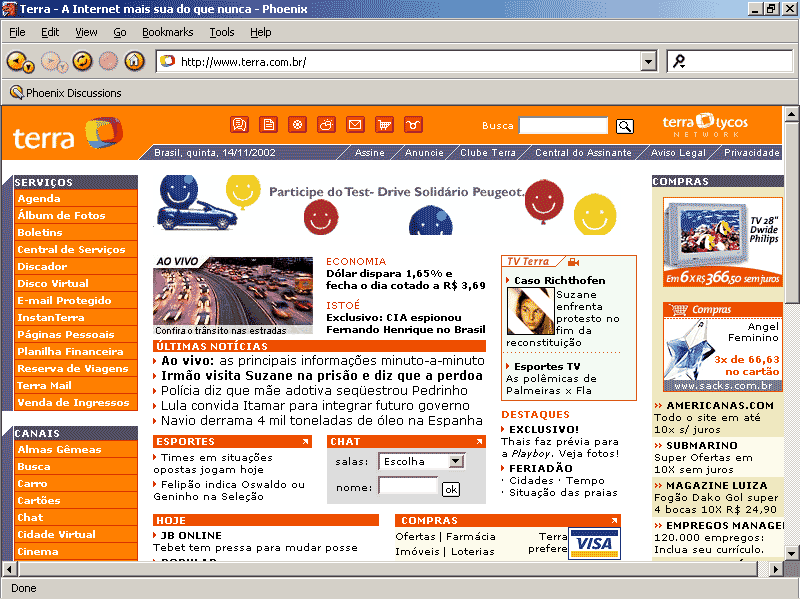The height and width of the screenshot is (600, 800).
Task: Click the shopping cart icon in Terra header
Action: [384, 125]
